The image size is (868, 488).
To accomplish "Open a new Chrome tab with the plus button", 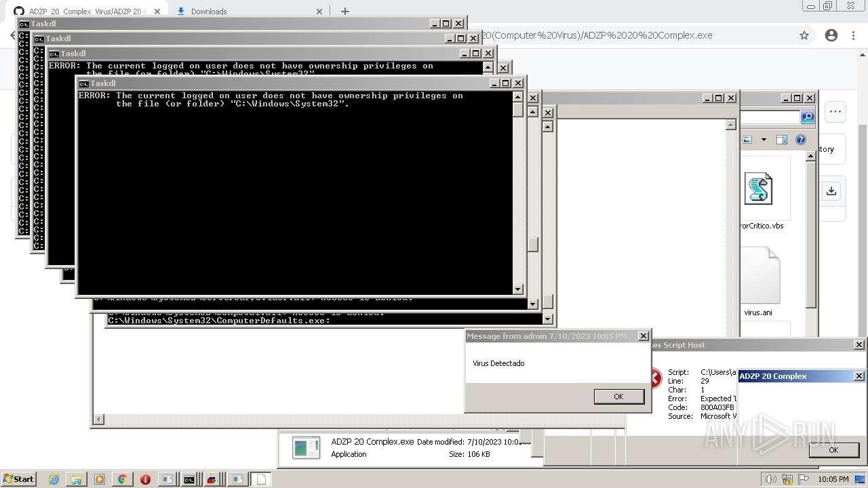I will pos(344,12).
